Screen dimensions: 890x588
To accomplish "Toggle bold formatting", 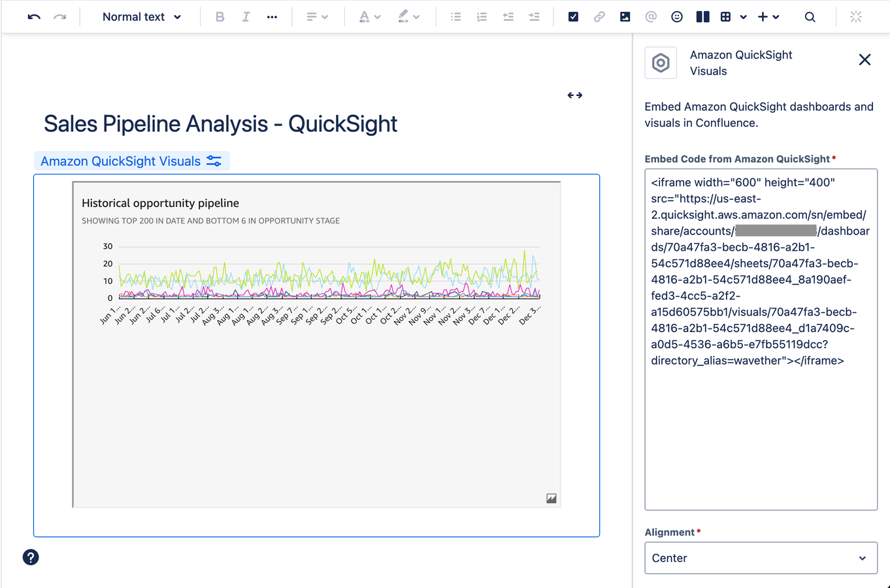I will [x=220, y=17].
